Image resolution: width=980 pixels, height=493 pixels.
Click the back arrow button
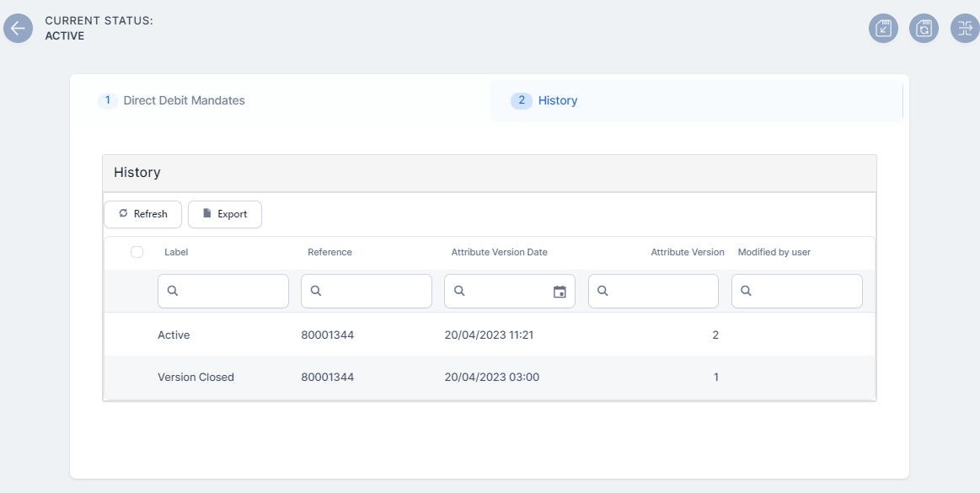18,28
